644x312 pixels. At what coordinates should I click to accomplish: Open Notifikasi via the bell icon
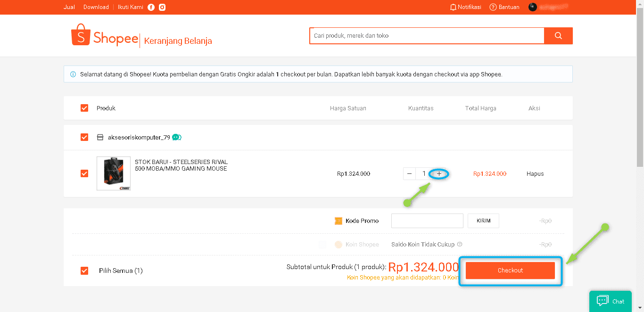(x=454, y=7)
